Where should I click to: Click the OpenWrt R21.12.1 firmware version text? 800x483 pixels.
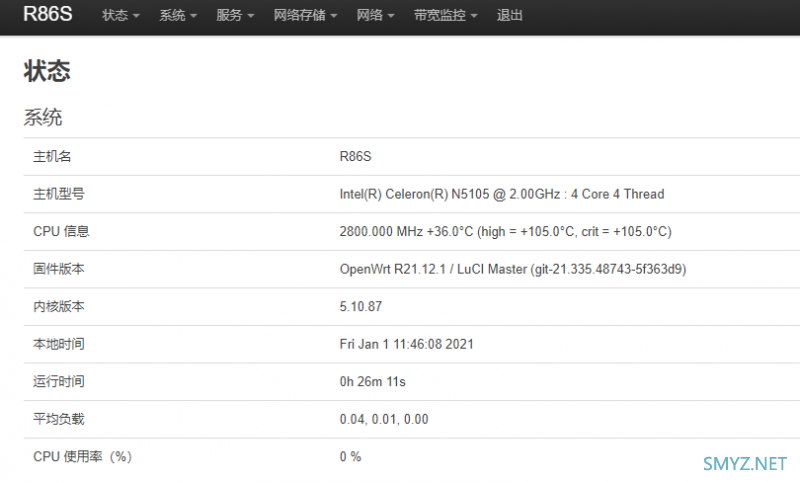point(512,269)
